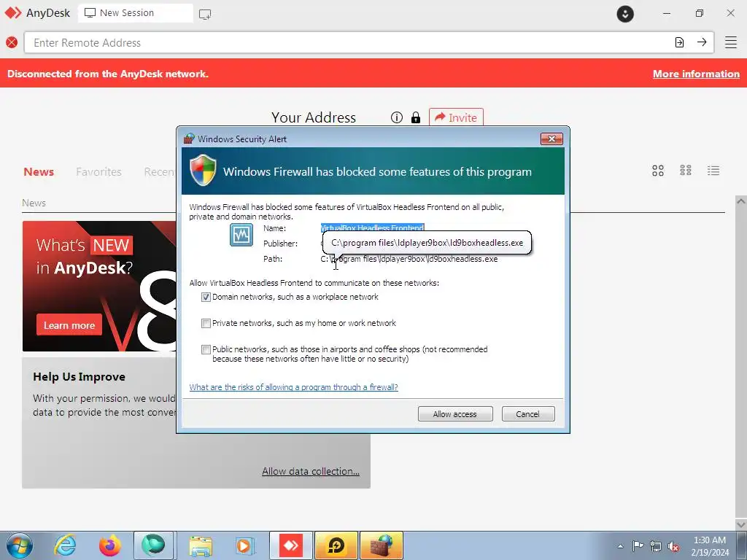The image size is (747, 560).
Task: Launch Internet Explorer from taskbar
Action: (x=65, y=545)
